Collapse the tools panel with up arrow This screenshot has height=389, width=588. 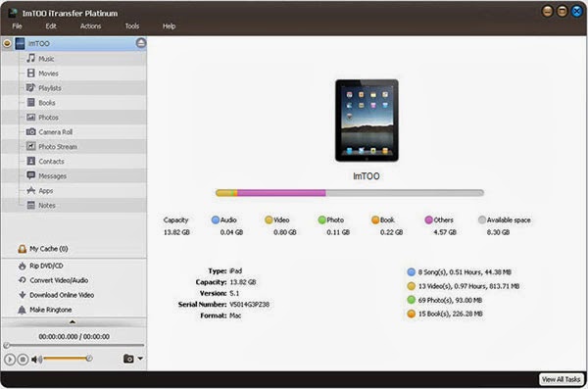pyautogui.click(x=73, y=321)
